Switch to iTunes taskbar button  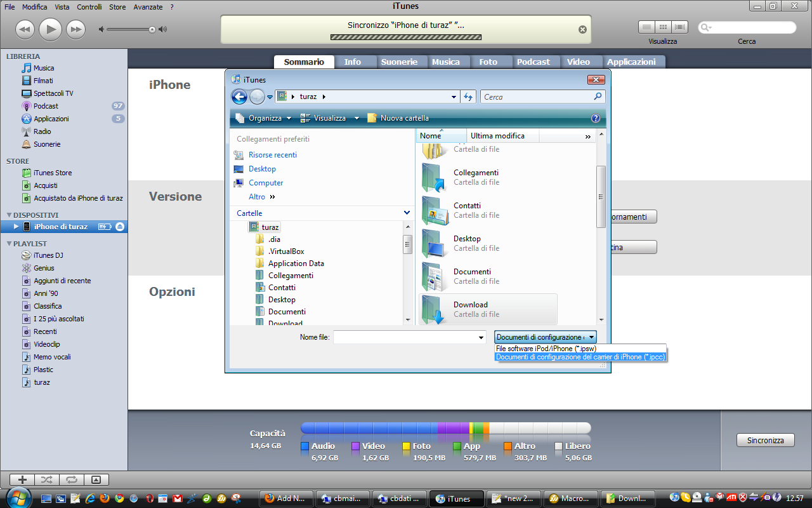[x=457, y=498]
